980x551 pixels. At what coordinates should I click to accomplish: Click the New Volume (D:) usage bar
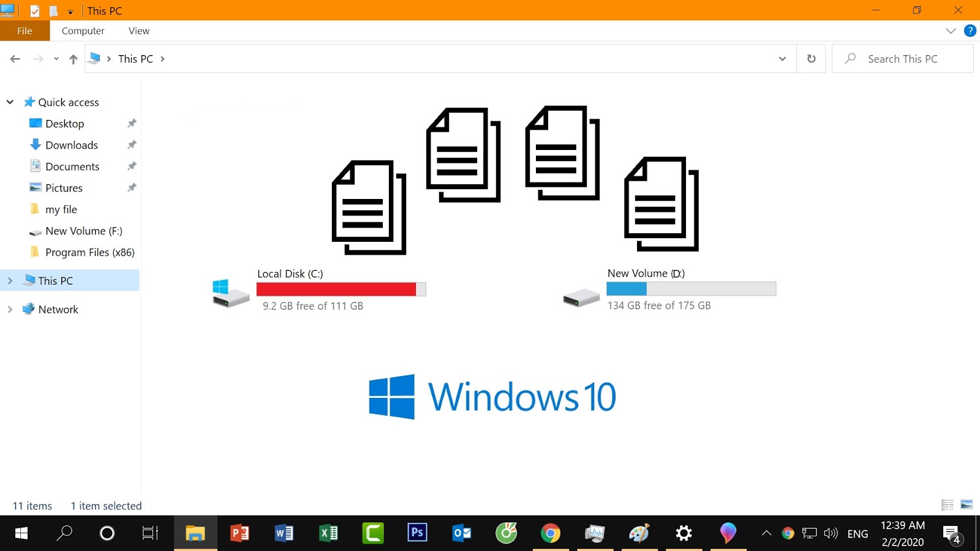692,289
